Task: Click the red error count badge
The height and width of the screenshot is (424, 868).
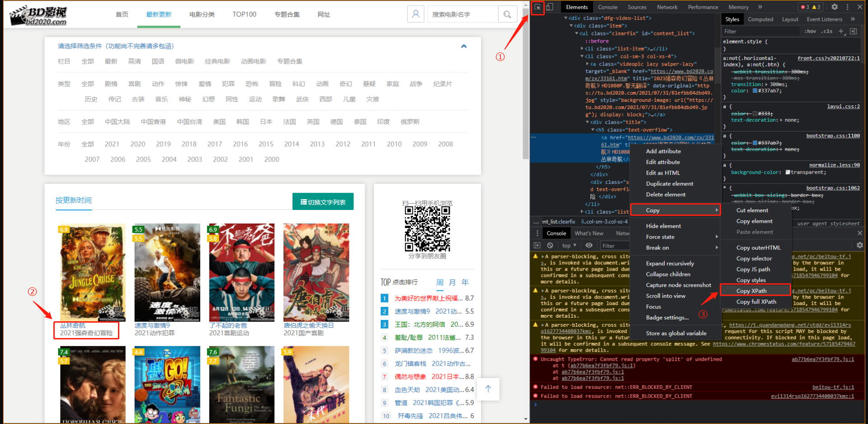Action: [x=805, y=7]
